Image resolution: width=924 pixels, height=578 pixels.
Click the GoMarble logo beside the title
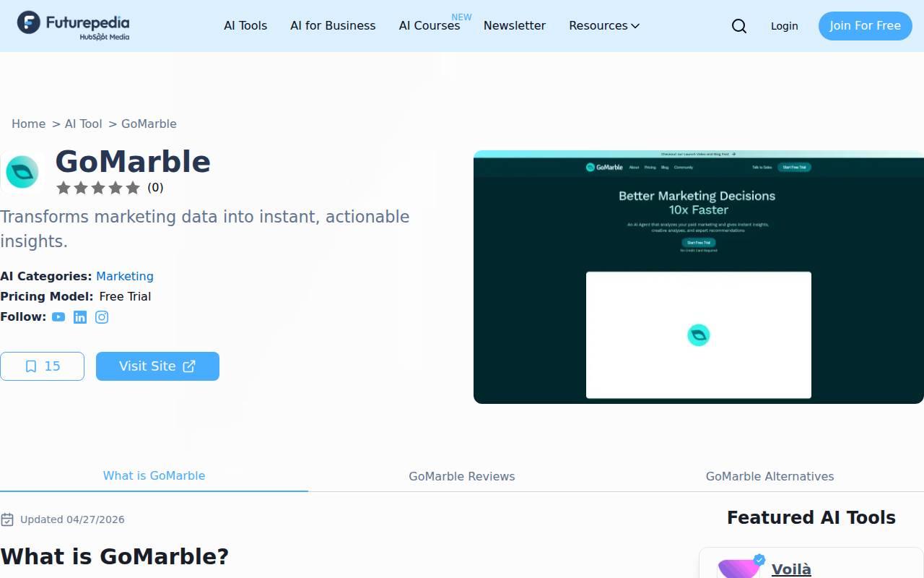tap(22, 172)
